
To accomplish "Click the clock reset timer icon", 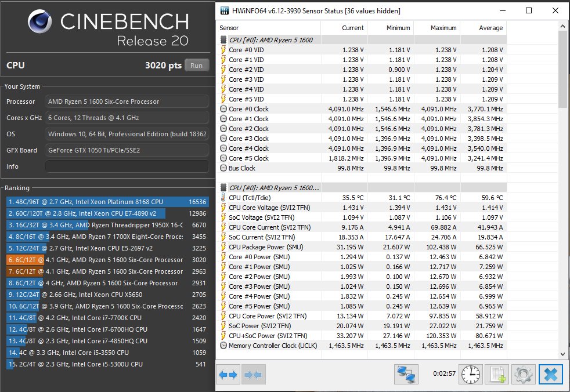I will [470, 374].
